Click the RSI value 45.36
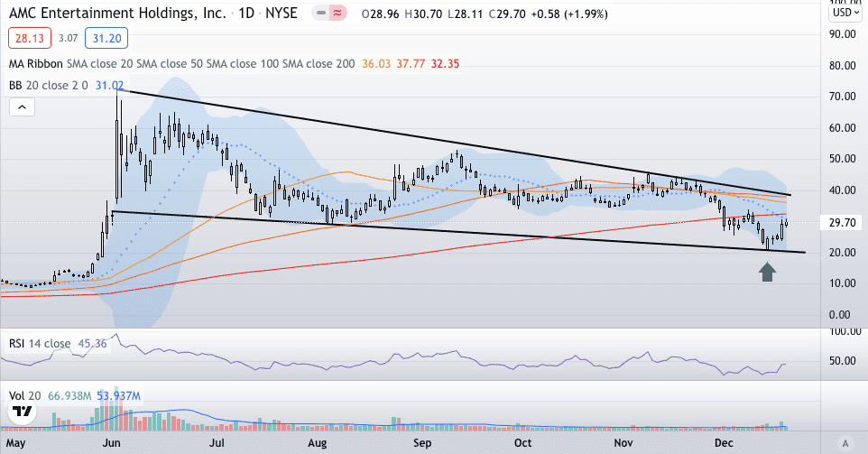The height and width of the screenshot is (454, 868). 92,344
